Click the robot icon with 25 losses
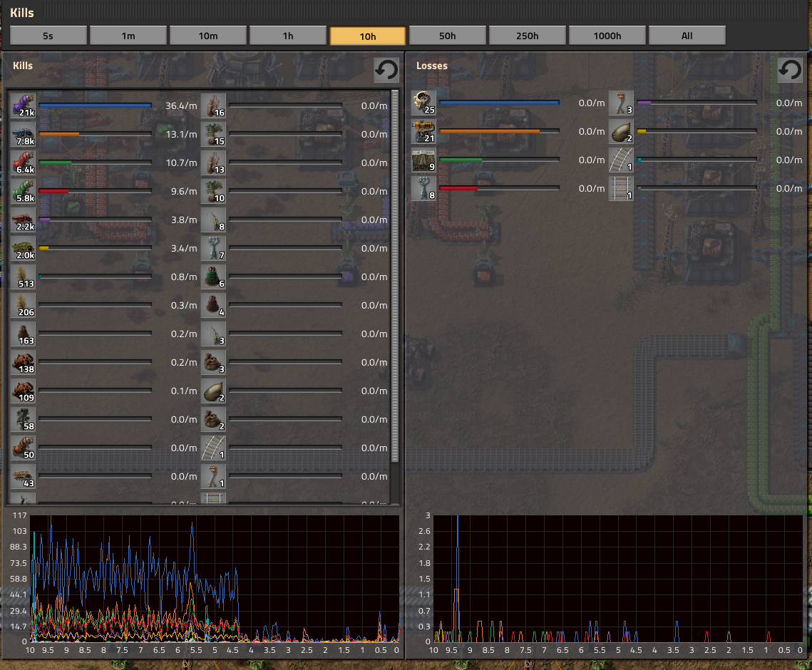The height and width of the screenshot is (670, 812). (x=423, y=103)
